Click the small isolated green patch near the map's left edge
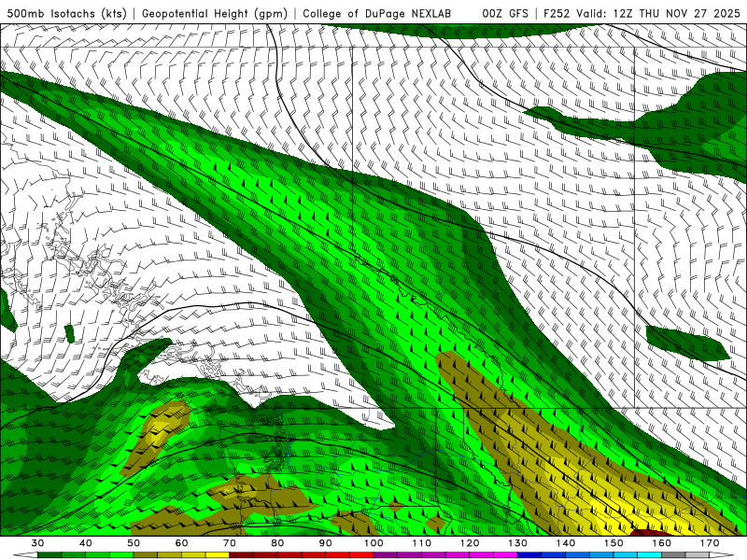This screenshot has height=560, width=747. 69,334
